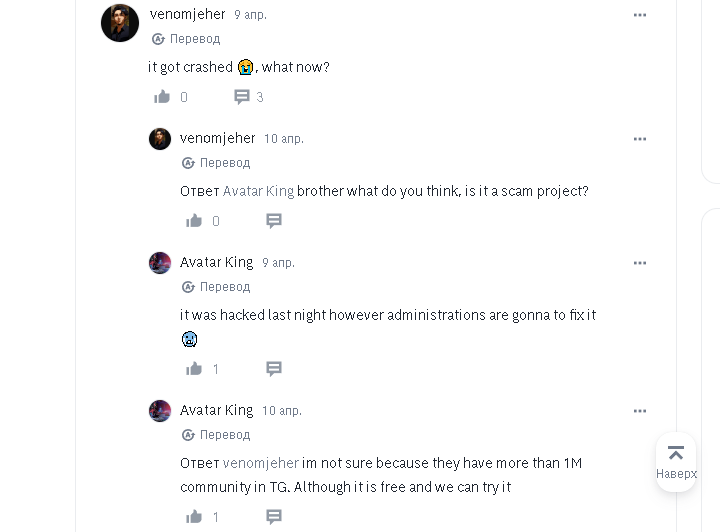This screenshot has width=720, height=532.
Task: Open more options for venomjeher's top comment
Action: tap(640, 15)
